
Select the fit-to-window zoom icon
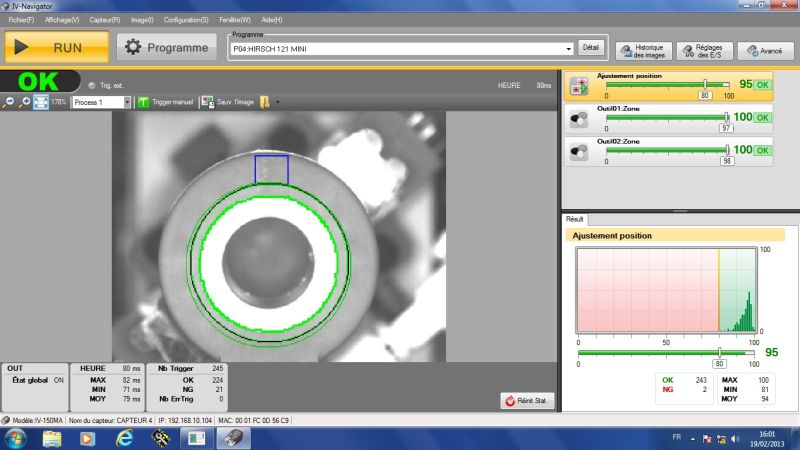coord(41,103)
